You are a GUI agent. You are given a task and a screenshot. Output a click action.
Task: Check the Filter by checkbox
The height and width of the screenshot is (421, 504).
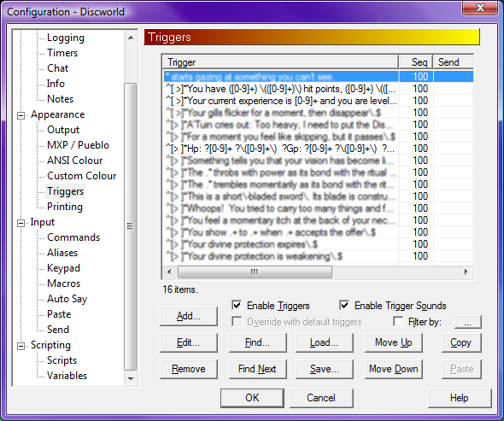click(398, 321)
